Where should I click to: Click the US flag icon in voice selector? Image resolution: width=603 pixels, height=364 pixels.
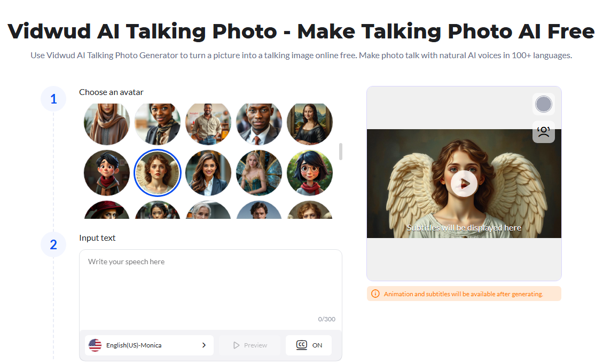point(95,345)
